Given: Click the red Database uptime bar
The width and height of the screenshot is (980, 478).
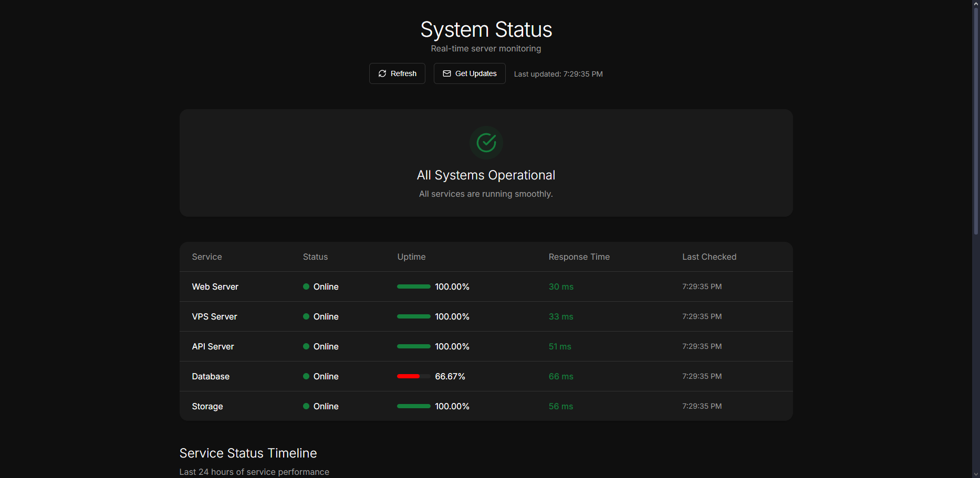Looking at the screenshot, I should [409, 376].
